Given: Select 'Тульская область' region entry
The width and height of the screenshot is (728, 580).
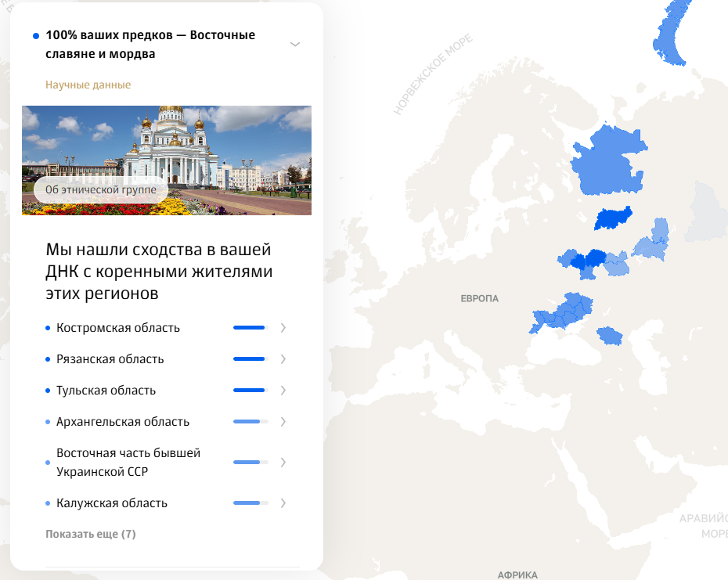Looking at the screenshot, I should click(x=106, y=391).
